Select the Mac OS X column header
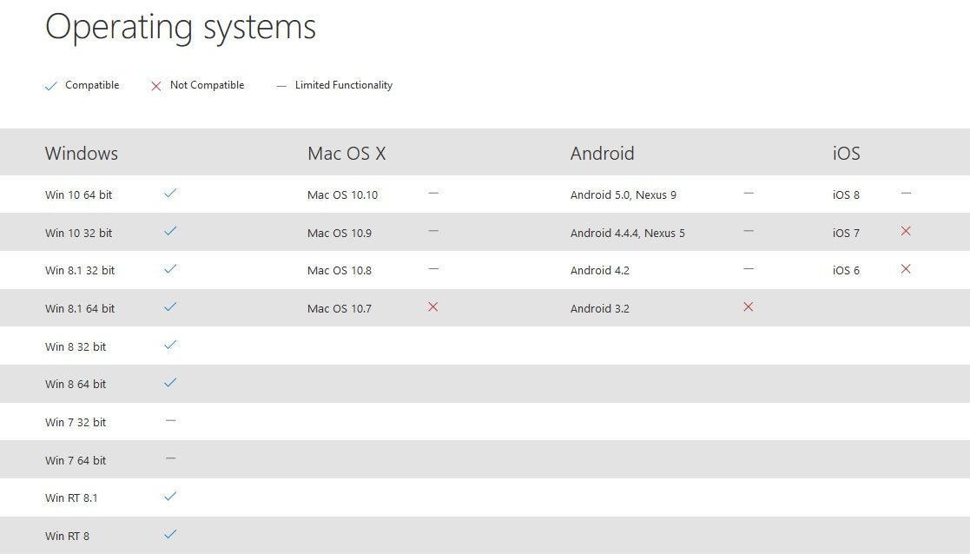This screenshot has width=970, height=560. click(x=346, y=154)
